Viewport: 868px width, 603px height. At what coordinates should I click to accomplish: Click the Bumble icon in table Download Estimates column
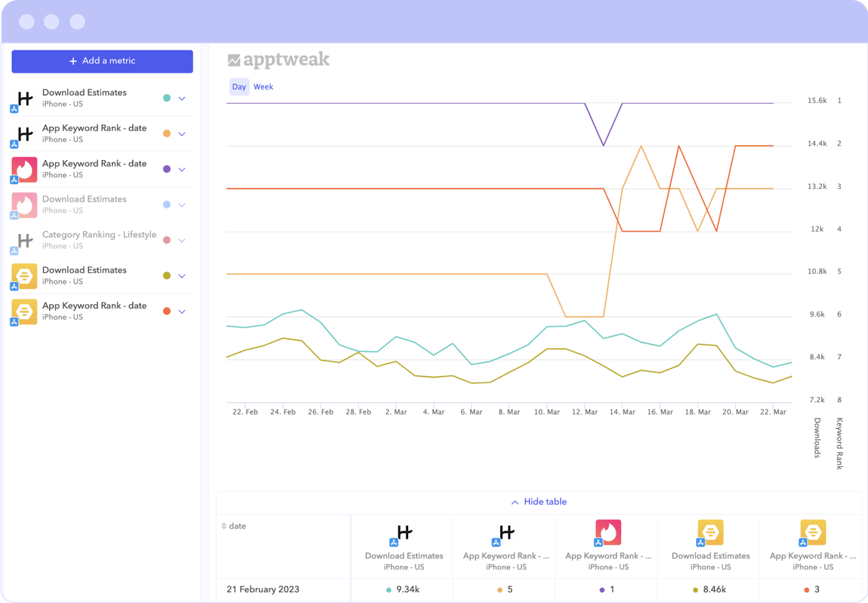click(710, 532)
